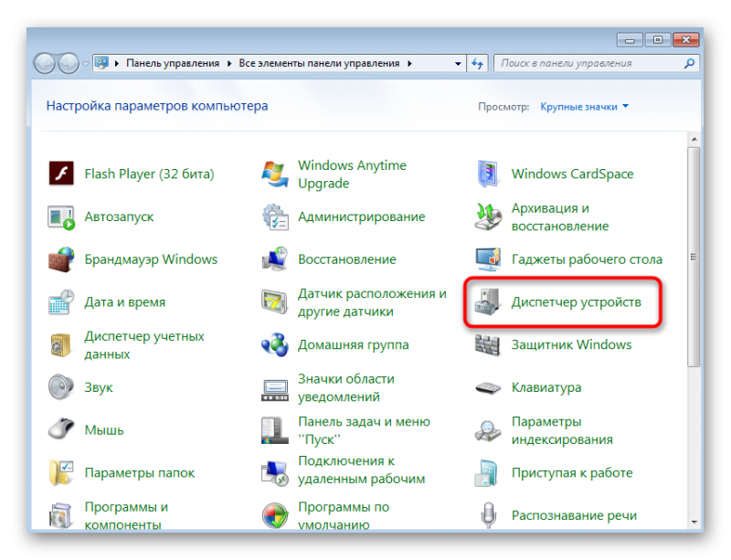Open the Брандмауэр Windows brick wall icon
The height and width of the screenshot is (560, 731).
click(x=61, y=259)
